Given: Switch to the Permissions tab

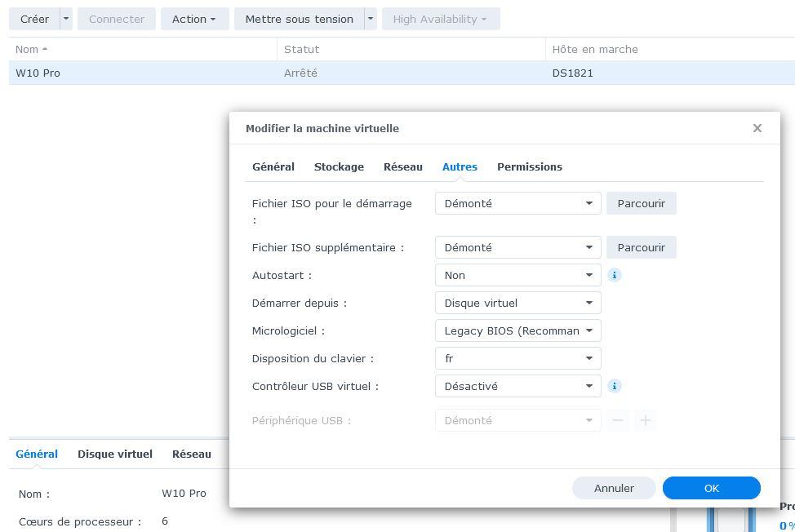Looking at the screenshot, I should click(x=529, y=166).
